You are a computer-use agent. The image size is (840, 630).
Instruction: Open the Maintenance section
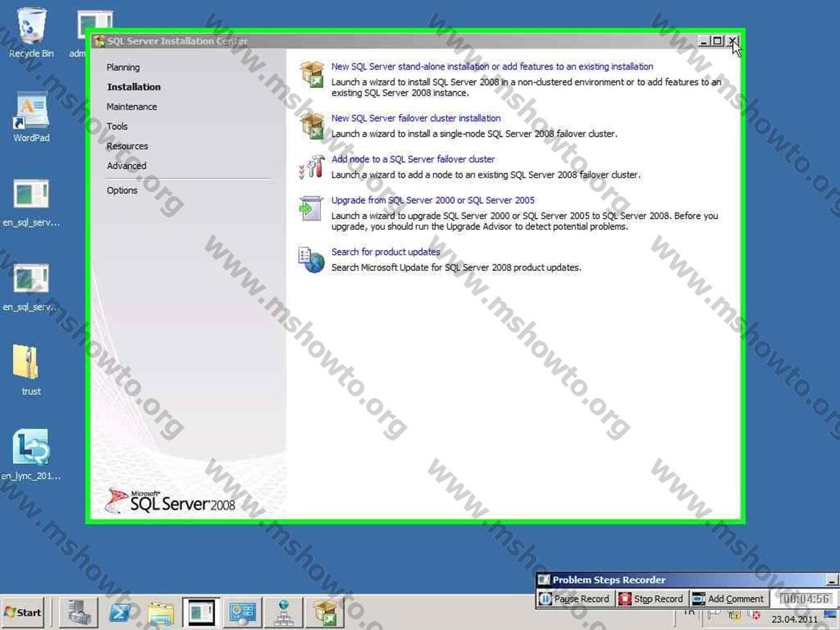131,106
